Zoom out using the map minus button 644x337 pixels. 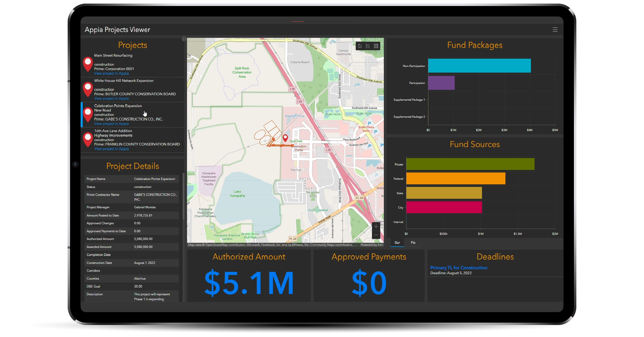tap(376, 235)
